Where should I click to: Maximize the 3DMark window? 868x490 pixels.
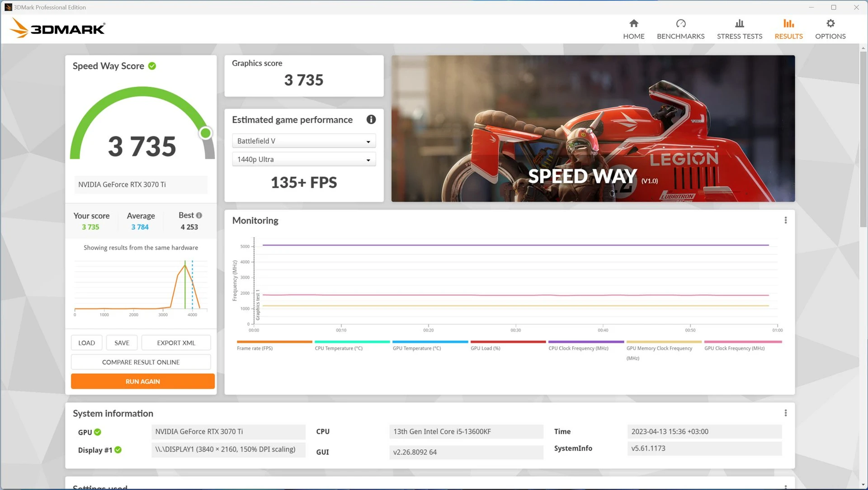click(x=834, y=7)
